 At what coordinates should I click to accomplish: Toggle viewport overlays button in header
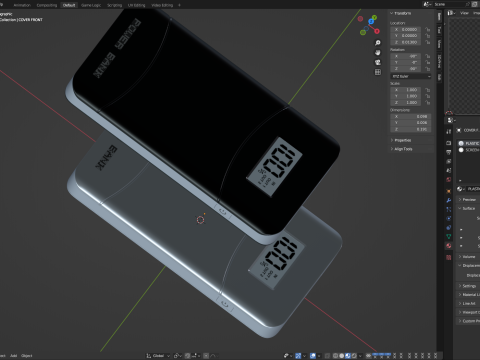(x=313, y=356)
